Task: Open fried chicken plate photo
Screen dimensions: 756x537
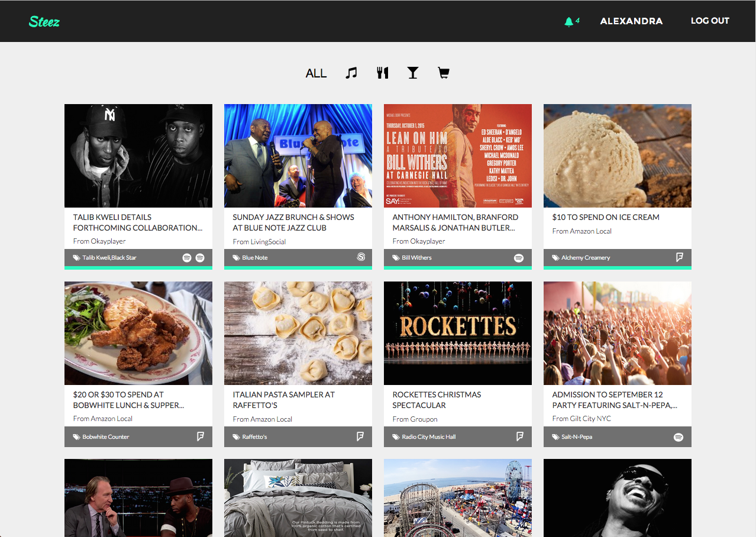Action: [x=138, y=333]
